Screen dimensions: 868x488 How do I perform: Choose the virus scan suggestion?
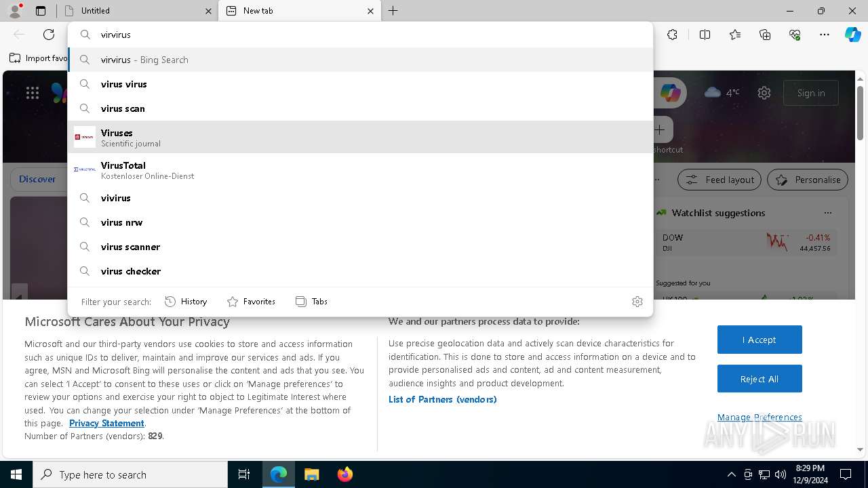coord(360,108)
